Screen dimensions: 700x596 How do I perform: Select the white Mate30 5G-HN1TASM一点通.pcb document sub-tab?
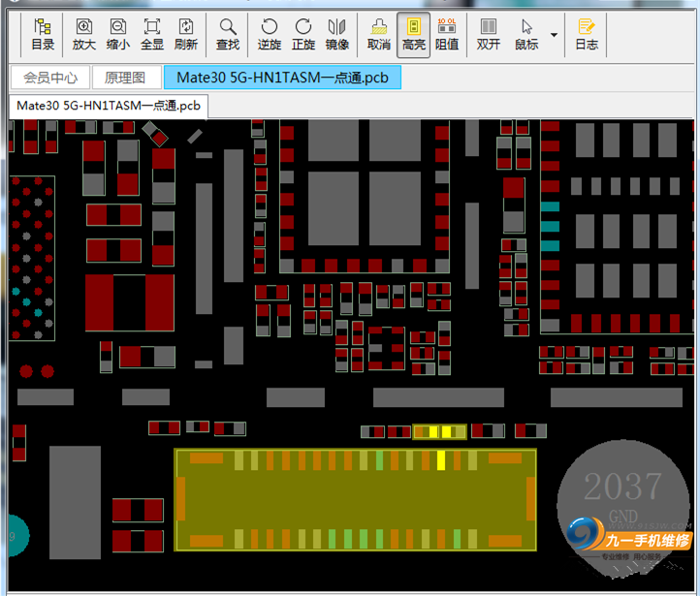pos(109,107)
